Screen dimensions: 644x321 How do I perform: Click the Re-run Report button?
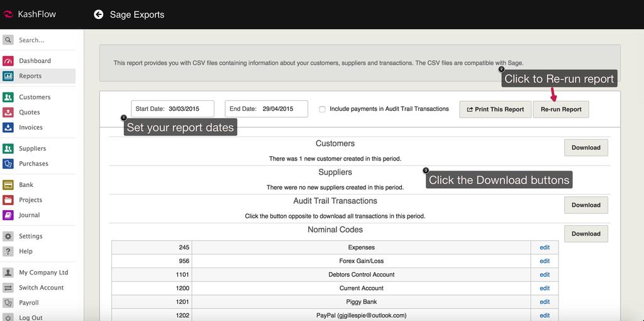point(562,110)
